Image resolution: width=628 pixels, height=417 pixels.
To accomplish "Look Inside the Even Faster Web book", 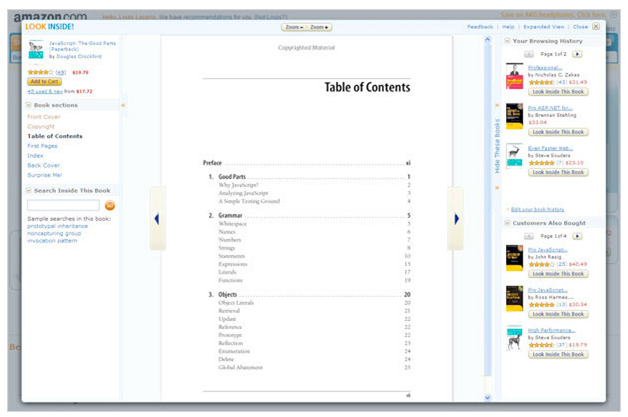I will click(x=558, y=172).
